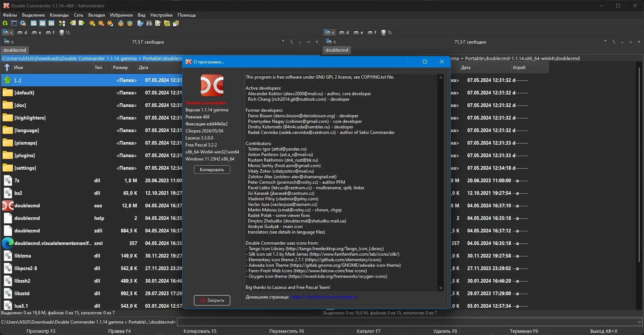Click unselect group icon with red minus
The width and height of the screenshot is (644, 335).
pos(101,23)
